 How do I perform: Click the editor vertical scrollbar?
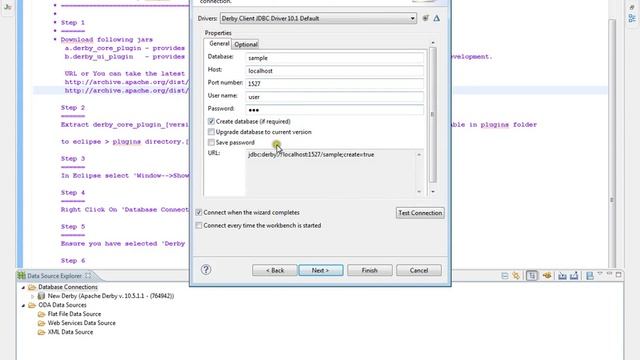[x=611, y=143]
